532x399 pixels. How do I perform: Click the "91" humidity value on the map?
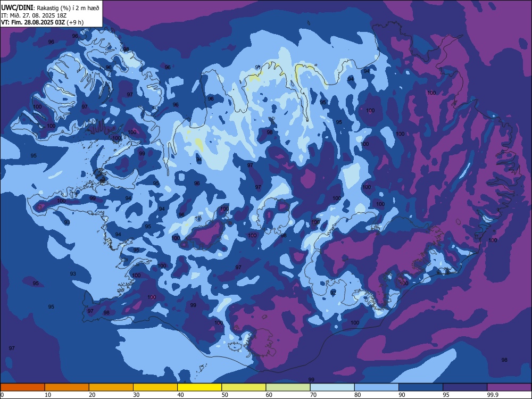click(x=258, y=67)
